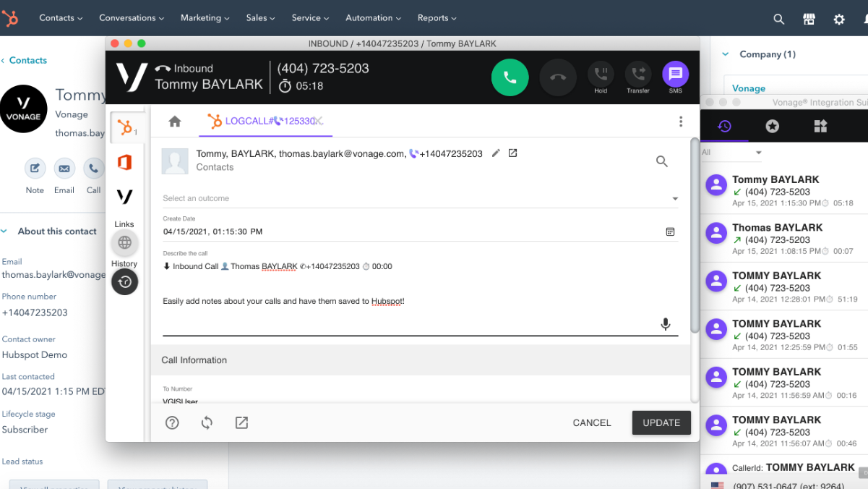The height and width of the screenshot is (489, 868).
Task: Click the Transfer call icon
Action: [x=637, y=75]
